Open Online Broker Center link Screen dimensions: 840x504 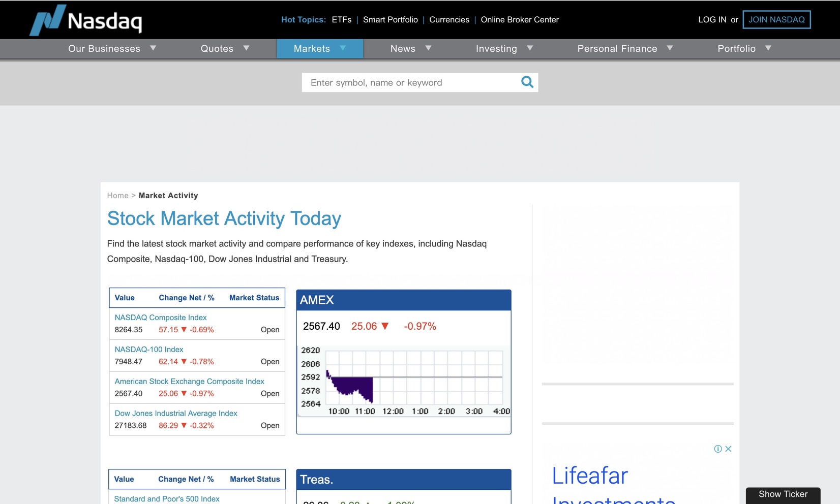[520, 20]
